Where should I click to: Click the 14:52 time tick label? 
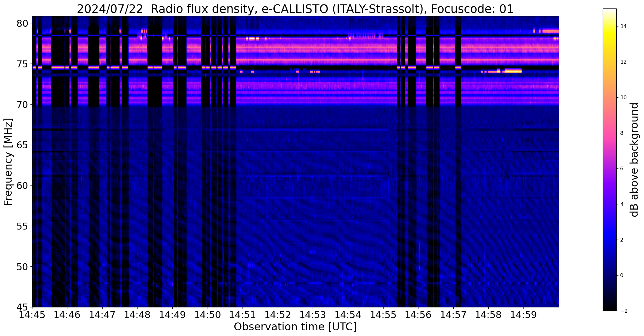coord(278,315)
